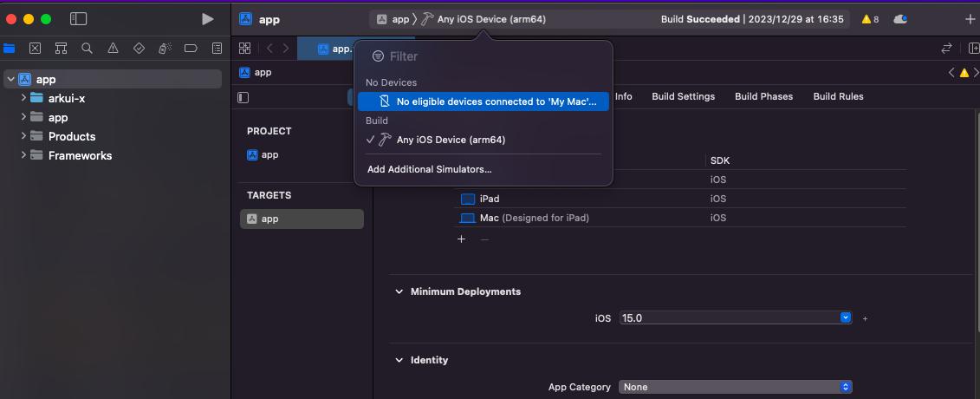The image size is (980, 399).
Task: Go back in editor history
Action: [x=269, y=49]
